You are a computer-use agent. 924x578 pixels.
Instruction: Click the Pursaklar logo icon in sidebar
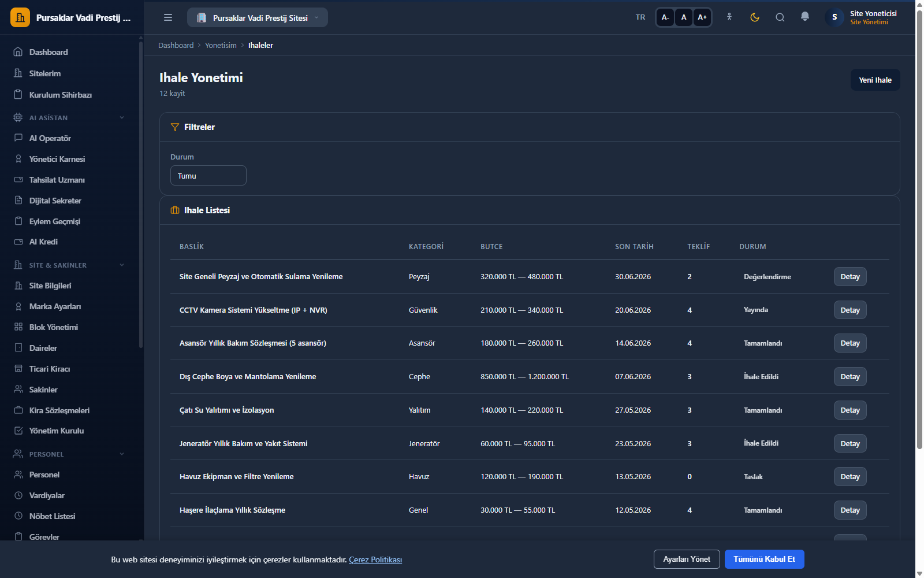point(20,17)
